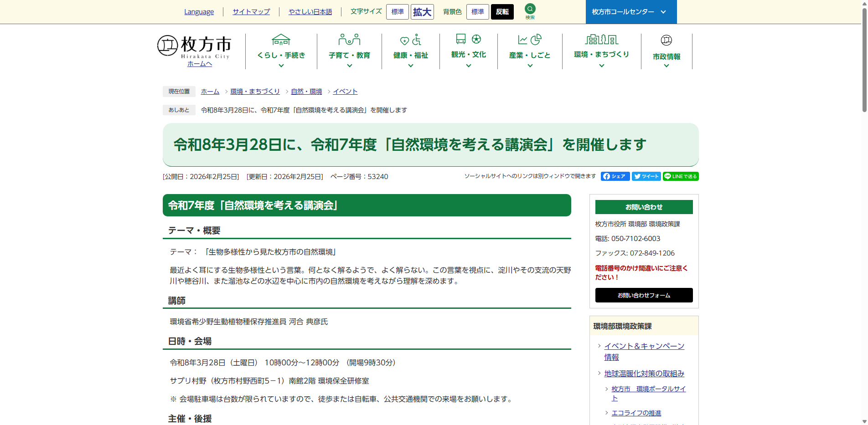Switch background color to 反転
868x425 pixels.
coord(502,12)
